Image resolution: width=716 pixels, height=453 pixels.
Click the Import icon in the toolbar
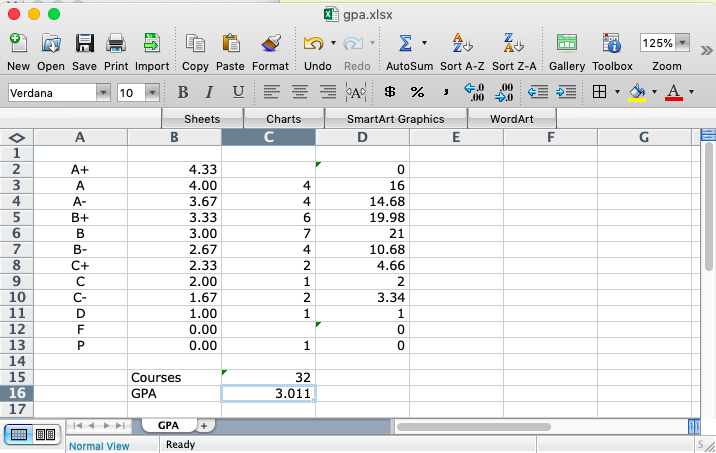point(151,44)
